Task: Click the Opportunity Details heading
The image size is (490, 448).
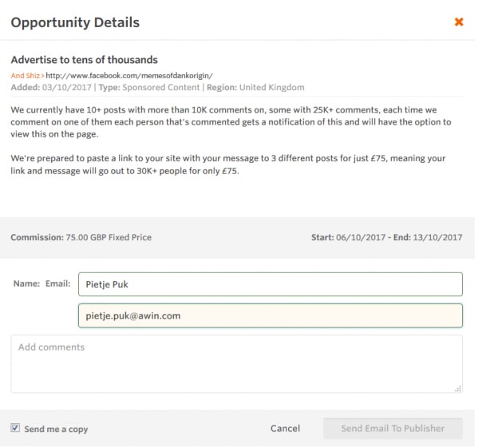Action: tap(75, 22)
